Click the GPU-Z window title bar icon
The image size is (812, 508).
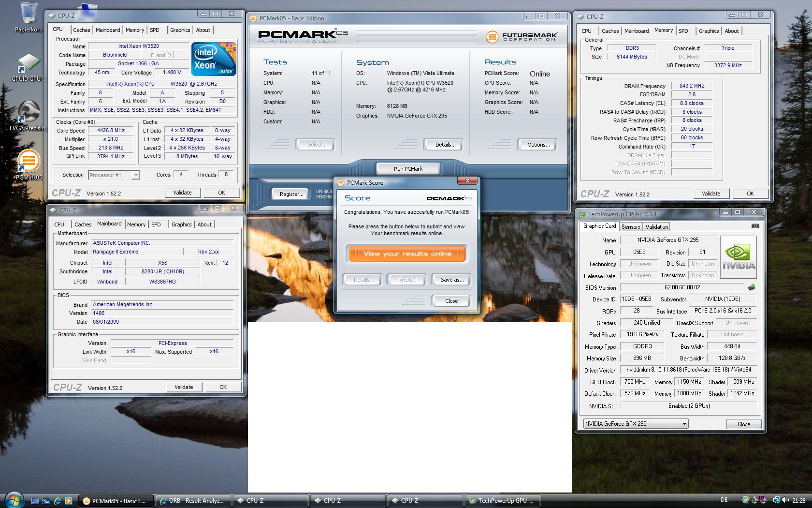point(583,214)
